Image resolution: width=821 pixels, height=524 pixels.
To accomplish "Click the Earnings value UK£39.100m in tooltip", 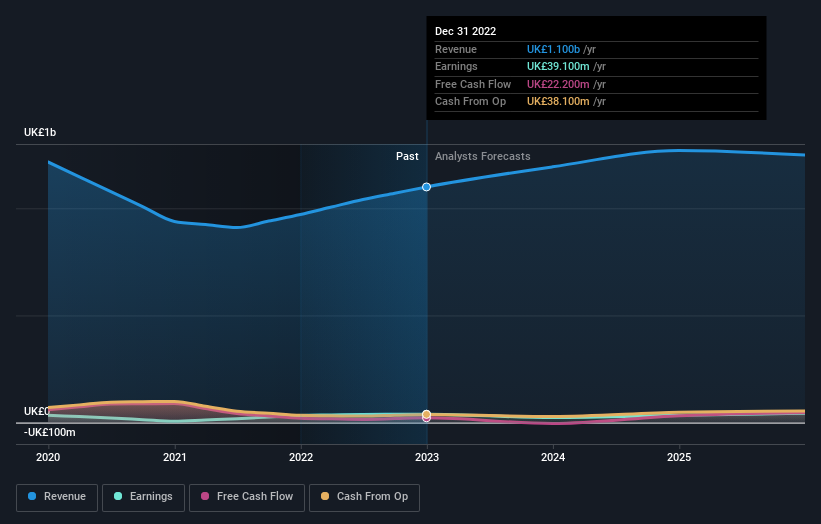I will (558, 66).
